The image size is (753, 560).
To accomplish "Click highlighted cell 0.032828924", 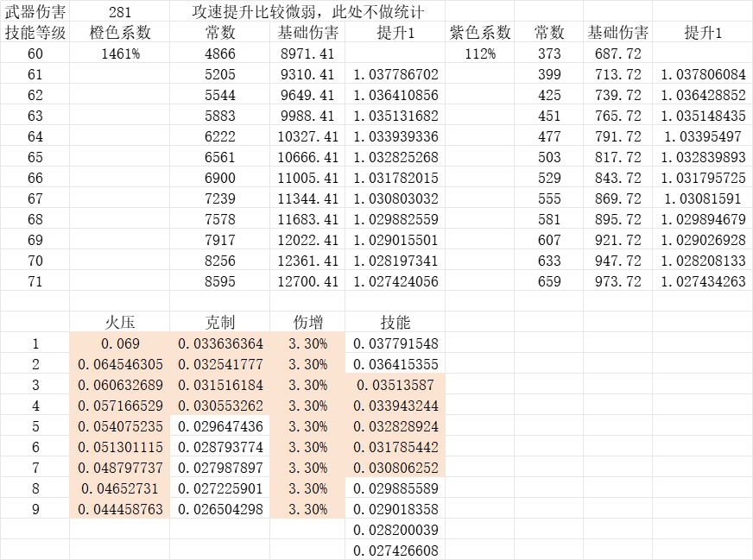I will [x=395, y=426].
